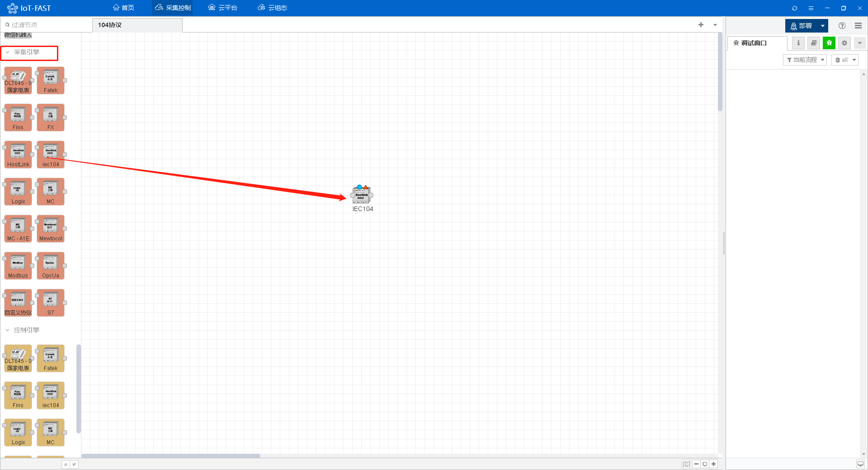Click the IoT-FAST logo
The image size is (868, 470).
29,8
